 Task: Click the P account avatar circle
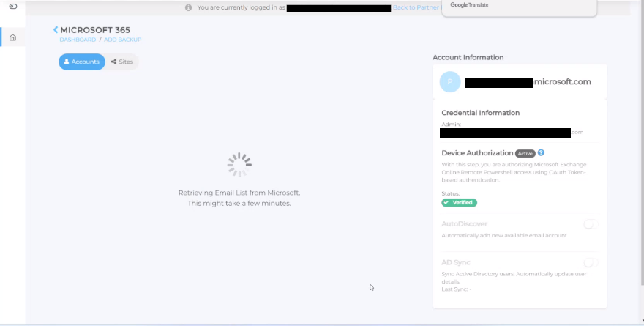450,82
